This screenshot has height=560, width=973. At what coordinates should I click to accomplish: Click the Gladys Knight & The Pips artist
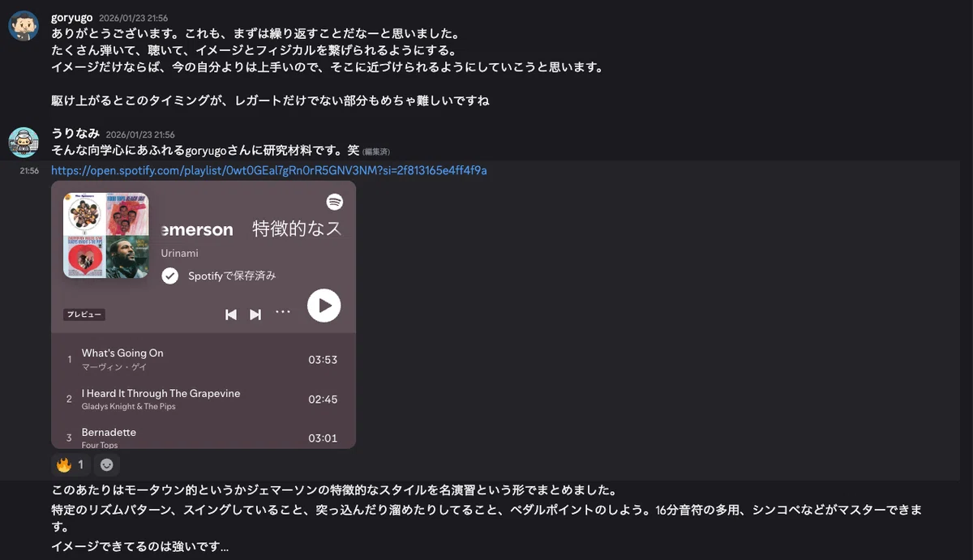click(x=129, y=407)
